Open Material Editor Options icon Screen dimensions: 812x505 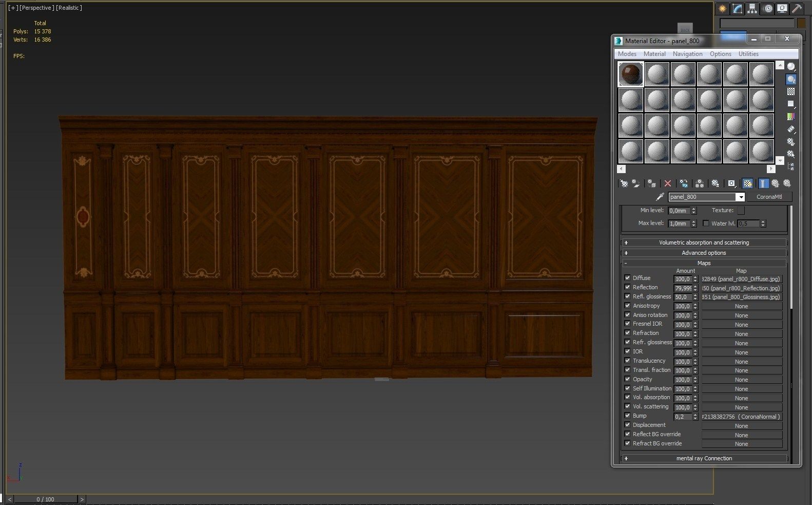pyautogui.click(x=791, y=141)
